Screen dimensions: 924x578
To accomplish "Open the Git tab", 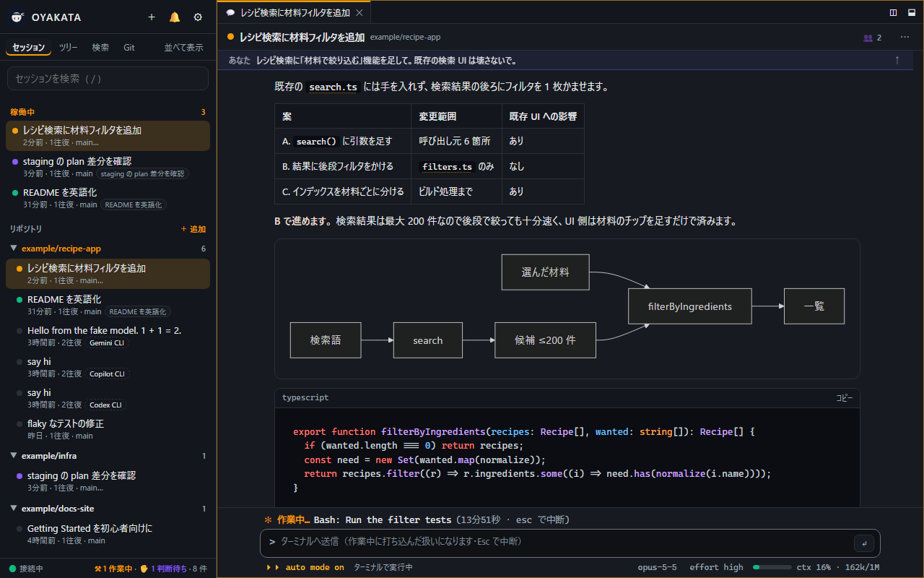I will coord(129,48).
